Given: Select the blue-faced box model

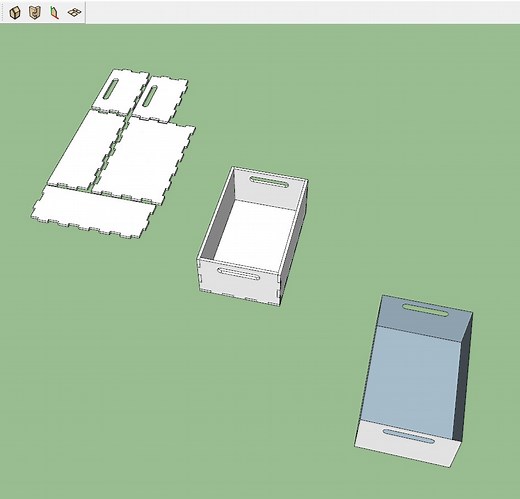Looking at the screenshot, I should pyautogui.click(x=413, y=380).
